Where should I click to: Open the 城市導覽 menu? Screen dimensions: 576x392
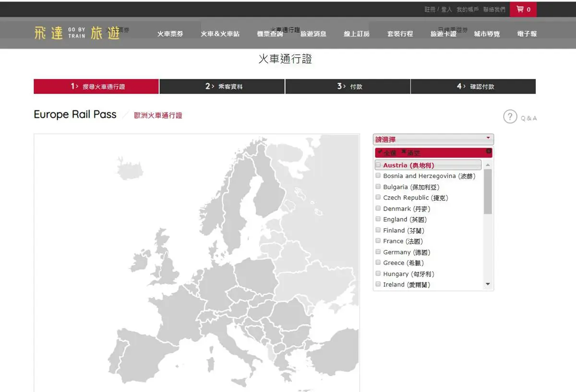487,34
